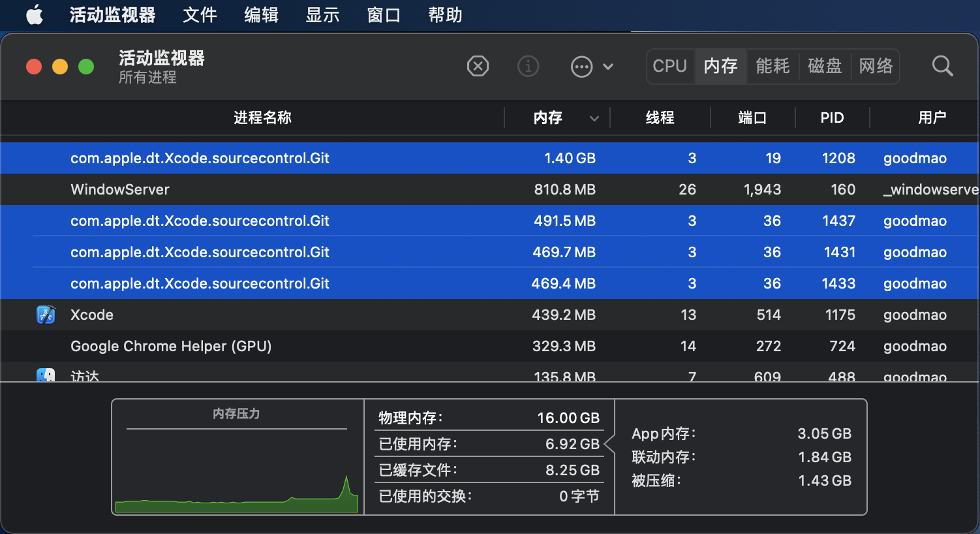Select the Xcode process name
Image resolution: width=980 pixels, height=534 pixels.
click(x=92, y=315)
